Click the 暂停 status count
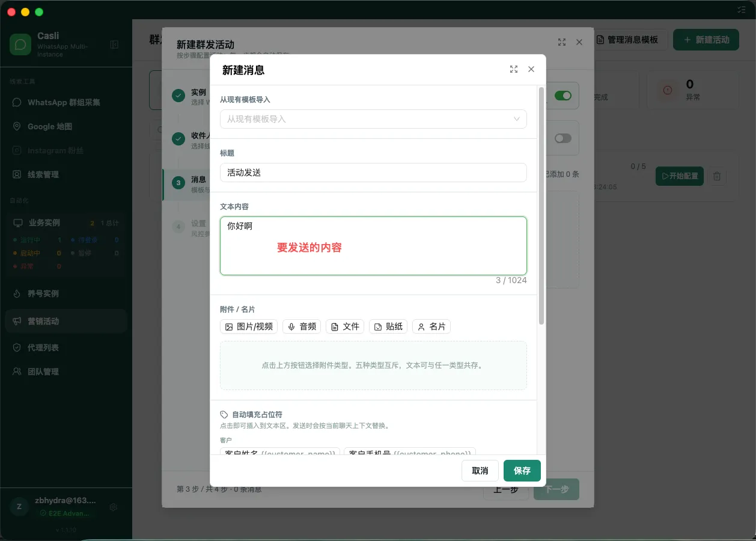The image size is (756, 541). click(94, 253)
